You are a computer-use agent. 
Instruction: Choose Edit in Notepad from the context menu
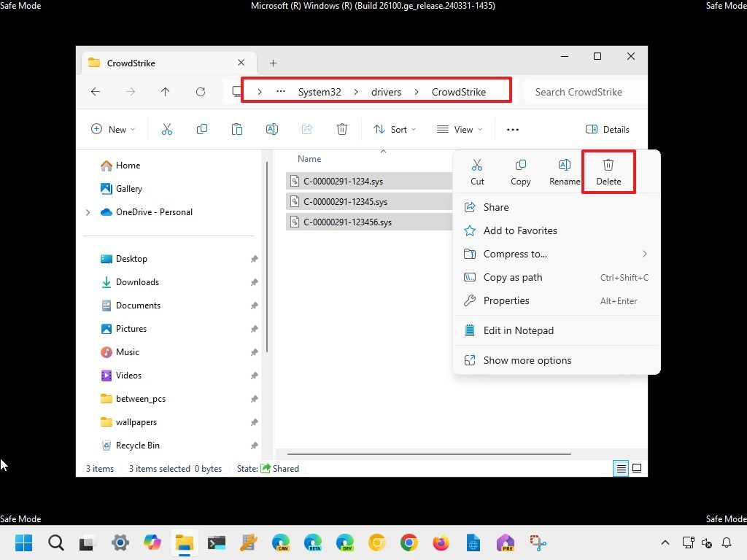click(519, 330)
